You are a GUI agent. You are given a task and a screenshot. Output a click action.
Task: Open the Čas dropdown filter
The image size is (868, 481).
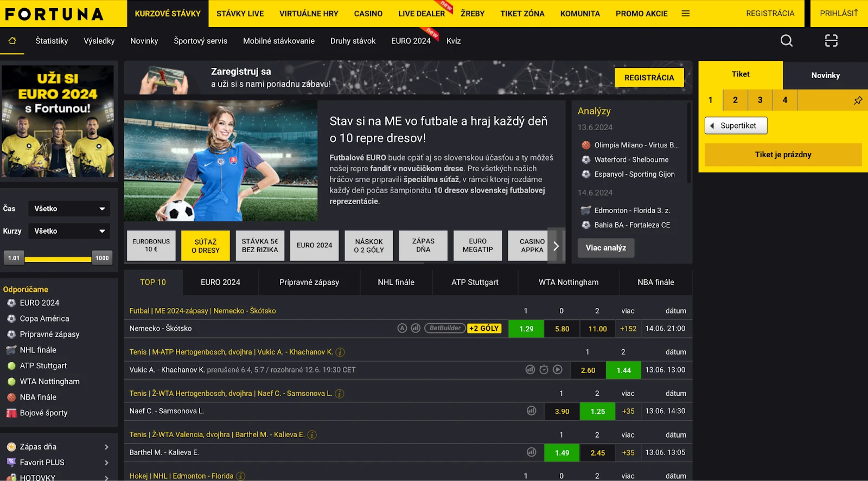click(x=69, y=209)
